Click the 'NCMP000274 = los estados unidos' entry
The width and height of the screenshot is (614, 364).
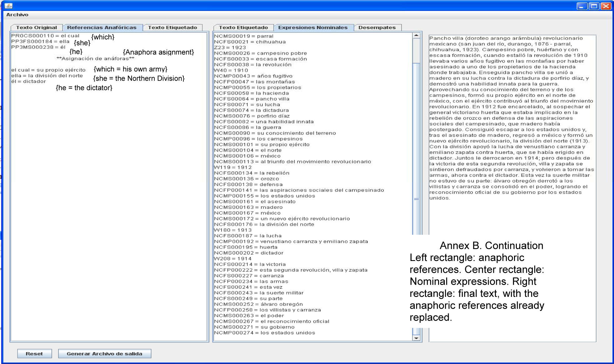(264, 333)
